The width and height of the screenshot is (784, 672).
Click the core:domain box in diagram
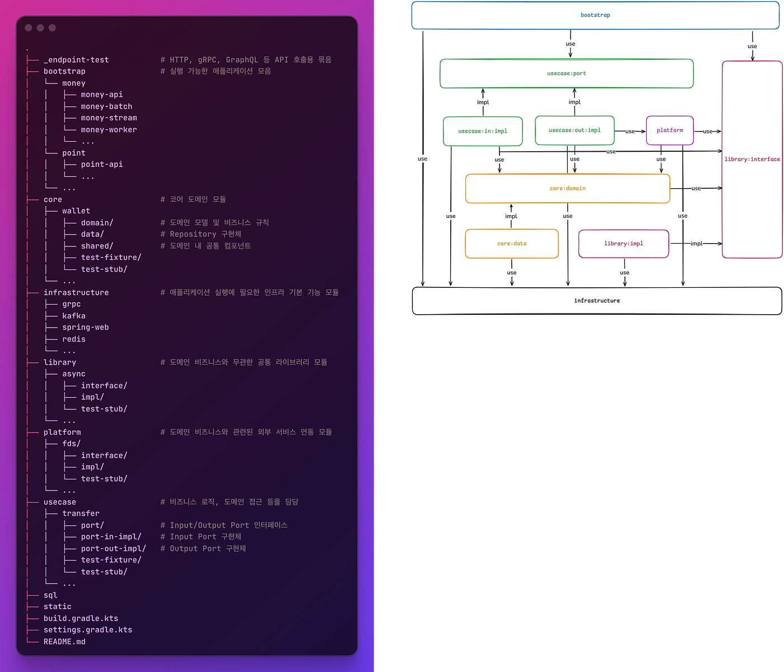click(x=568, y=189)
